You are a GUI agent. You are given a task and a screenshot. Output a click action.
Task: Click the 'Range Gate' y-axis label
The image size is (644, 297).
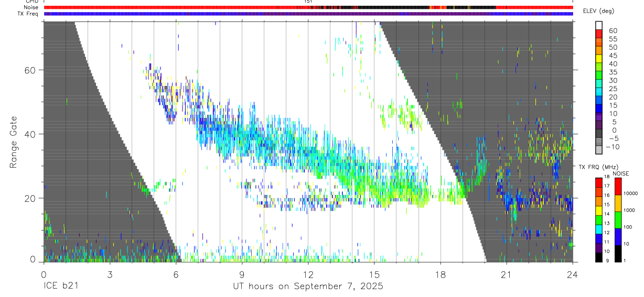tap(14, 142)
